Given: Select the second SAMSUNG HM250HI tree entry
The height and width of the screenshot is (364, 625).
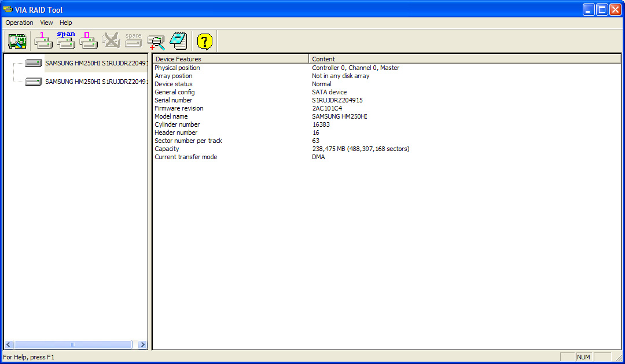Looking at the screenshot, I should point(96,82).
